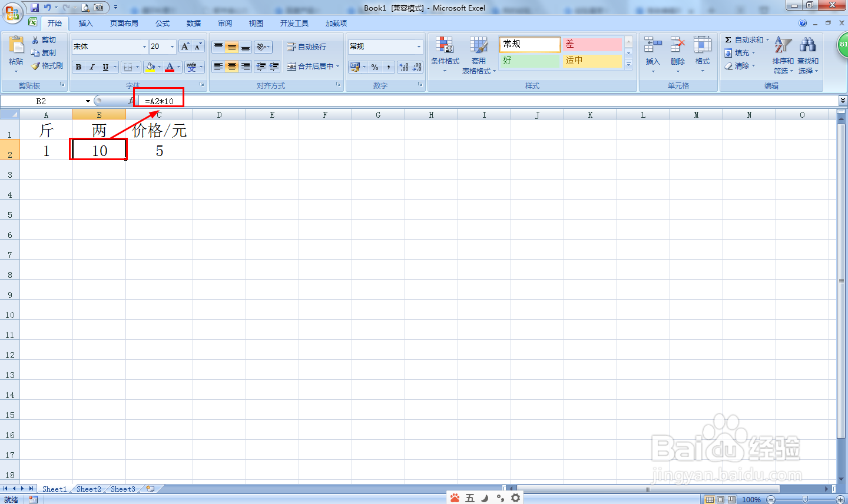Open Sort & Filter (排序和筛选)
This screenshot has width=848, height=504.
[x=783, y=54]
